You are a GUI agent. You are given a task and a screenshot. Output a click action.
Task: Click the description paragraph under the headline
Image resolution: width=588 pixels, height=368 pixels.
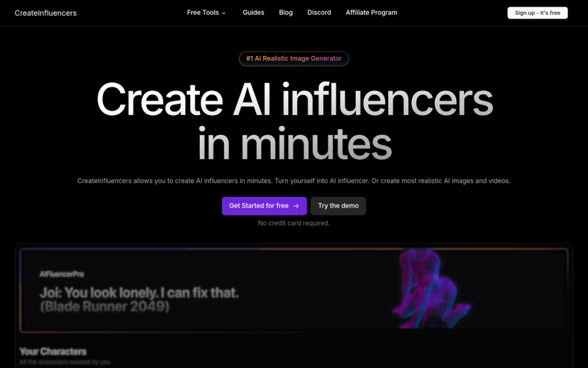pyautogui.click(x=294, y=181)
